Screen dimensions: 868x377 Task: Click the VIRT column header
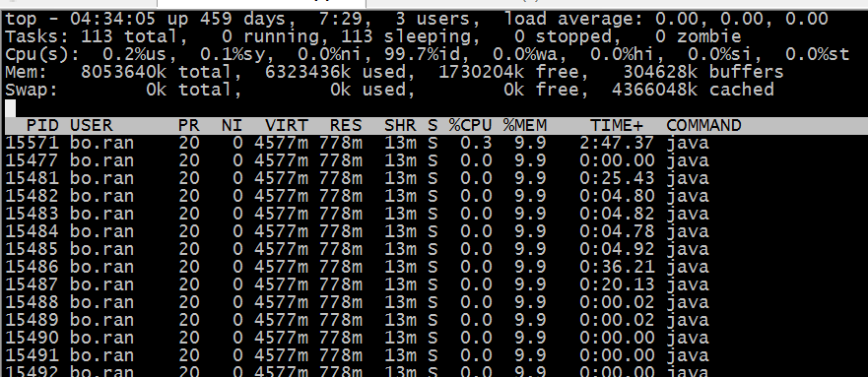tap(286, 125)
